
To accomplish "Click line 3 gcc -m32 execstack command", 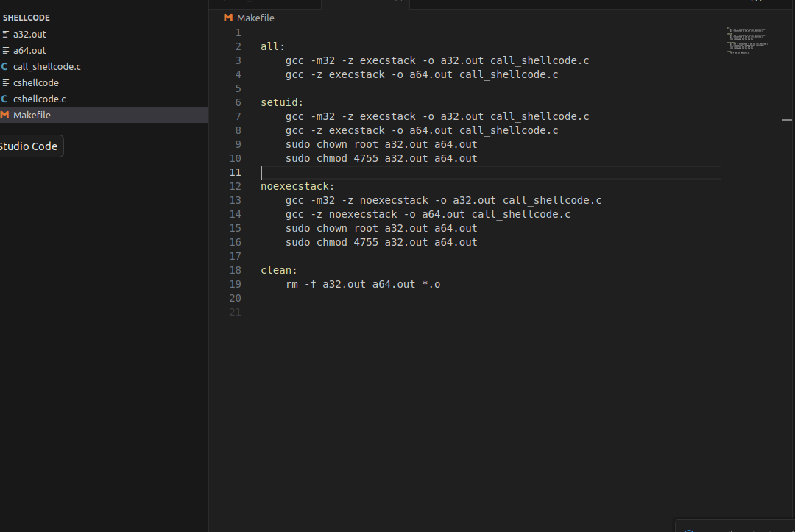I will click(x=437, y=61).
